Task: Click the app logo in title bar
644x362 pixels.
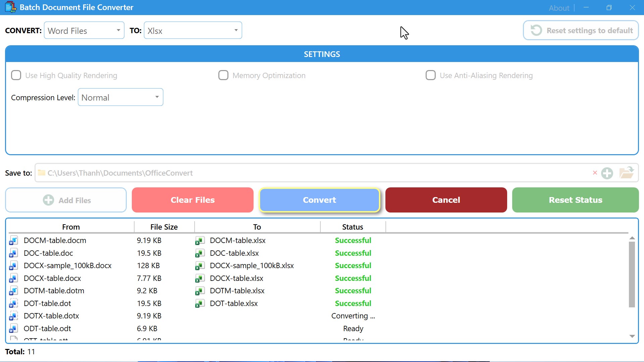Action: tap(10, 7)
